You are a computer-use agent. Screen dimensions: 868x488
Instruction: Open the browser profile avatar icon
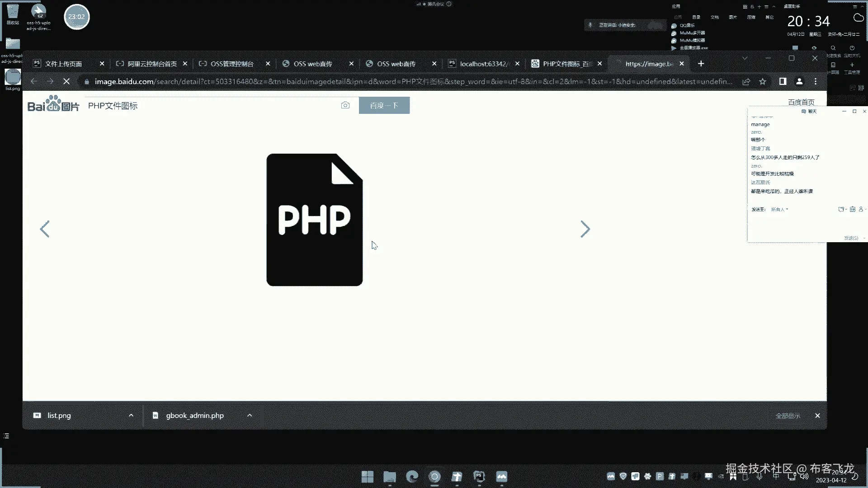[799, 81]
